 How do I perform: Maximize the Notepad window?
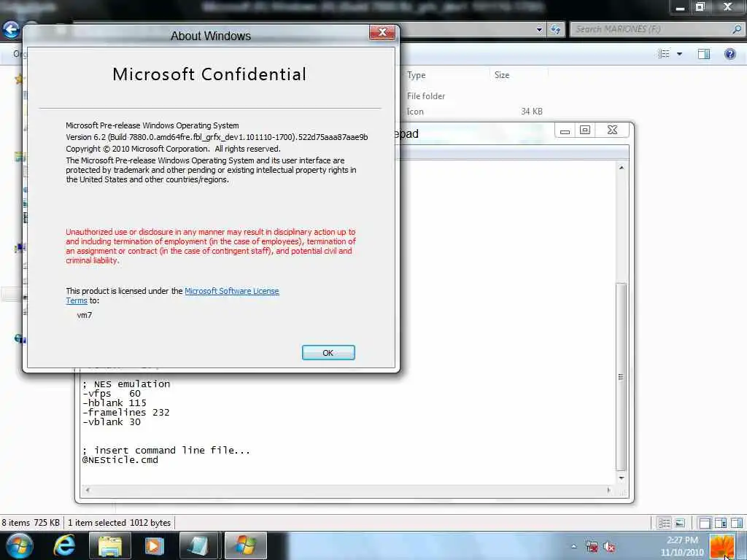pyautogui.click(x=585, y=130)
